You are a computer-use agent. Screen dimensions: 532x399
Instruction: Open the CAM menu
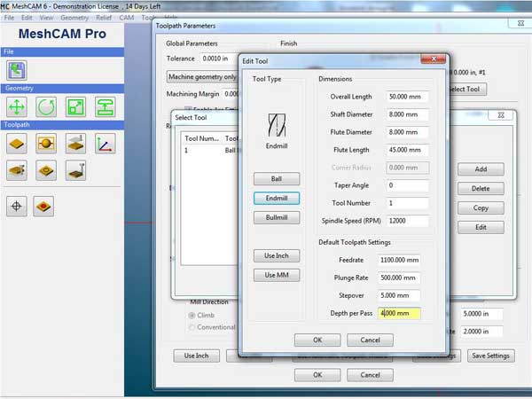click(x=127, y=18)
